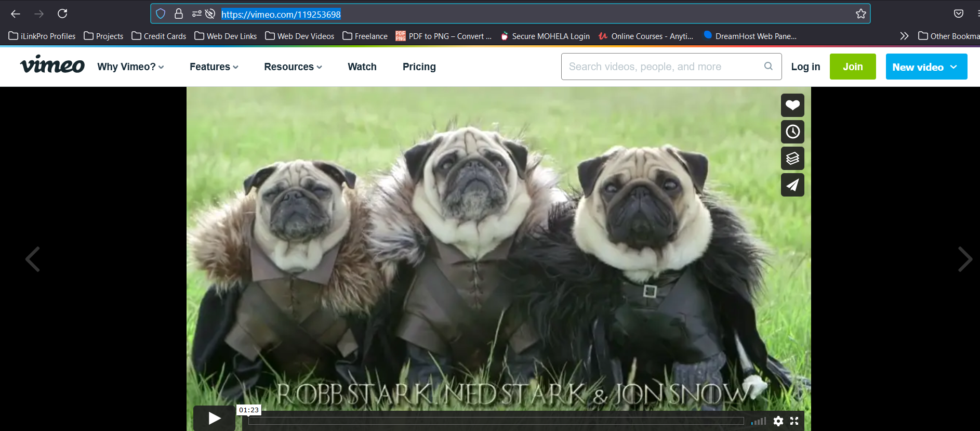Open Credit Cards bookmark folder
This screenshot has height=431, width=980.
(x=159, y=36)
